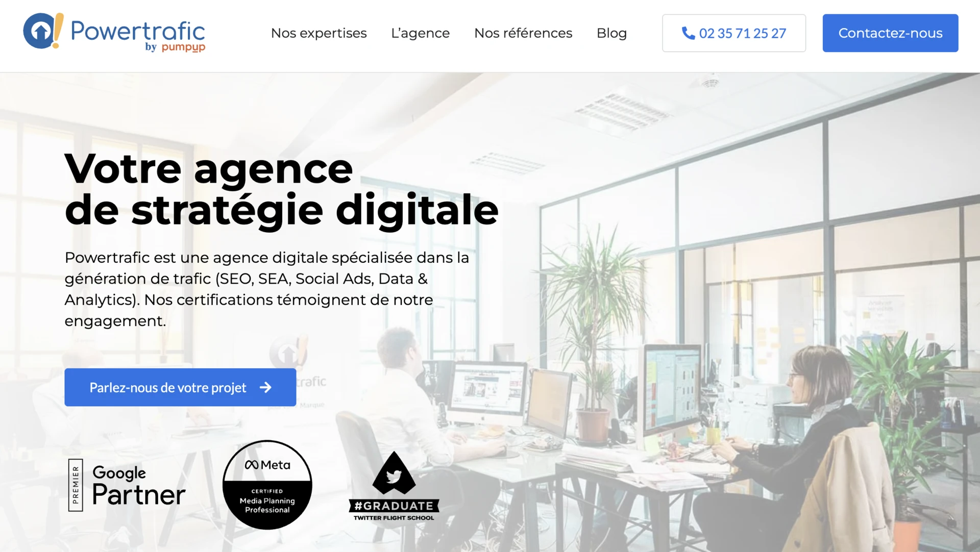Viewport: 980px width, 552px height.
Task: Click the arrow icon in project button
Action: pos(265,387)
